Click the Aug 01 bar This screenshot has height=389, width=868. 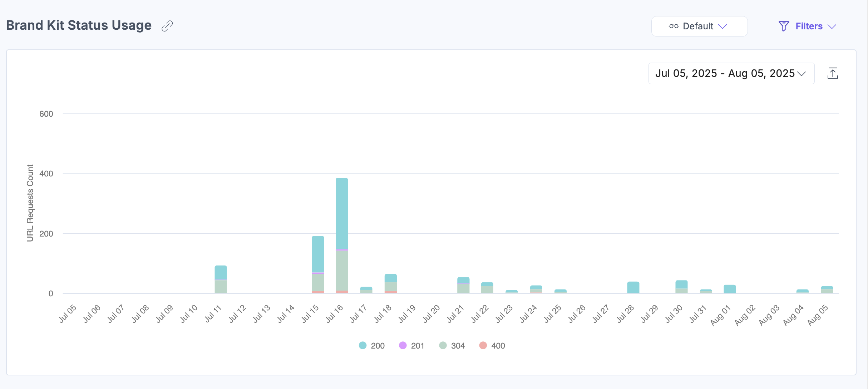pyautogui.click(x=730, y=289)
